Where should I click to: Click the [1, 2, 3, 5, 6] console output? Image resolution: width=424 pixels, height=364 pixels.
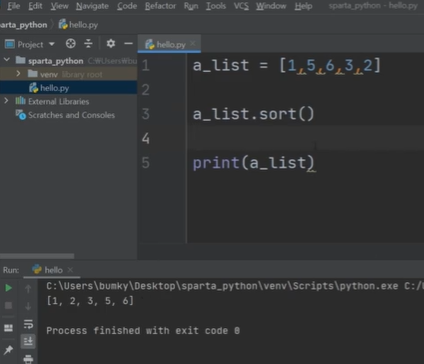[x=90, y=301]
